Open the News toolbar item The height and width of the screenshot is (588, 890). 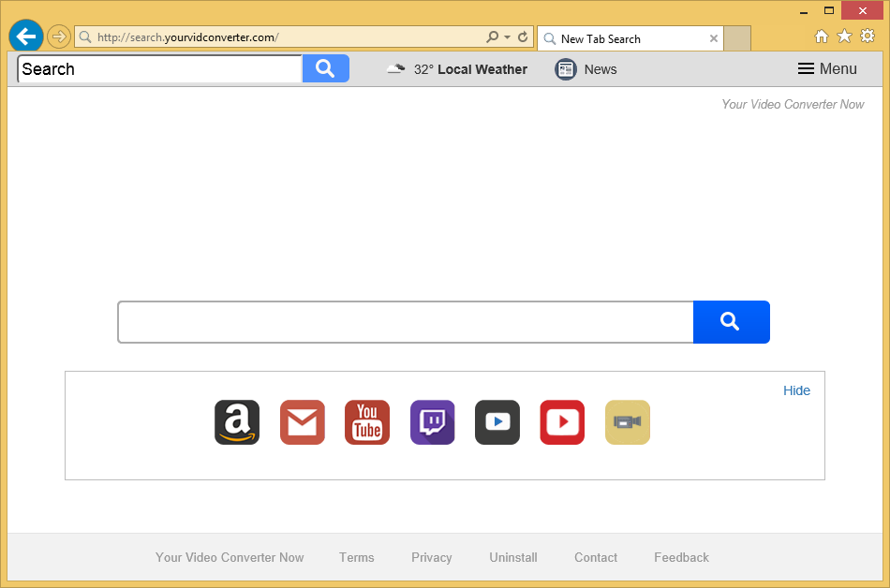tap(586, 69)
